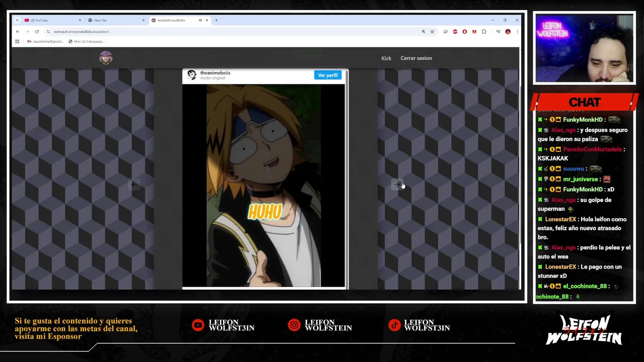Click Alas_ngs 'su golpe de superman' message

(x=575, y=204)
